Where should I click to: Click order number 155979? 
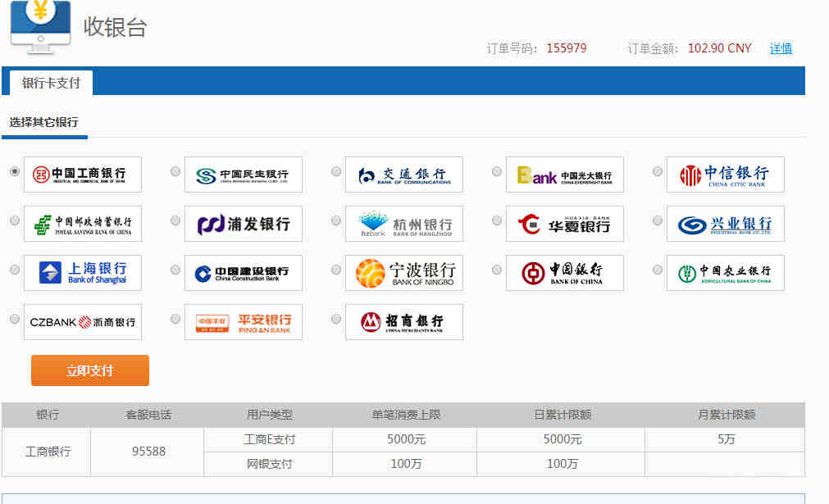(567, 48)
